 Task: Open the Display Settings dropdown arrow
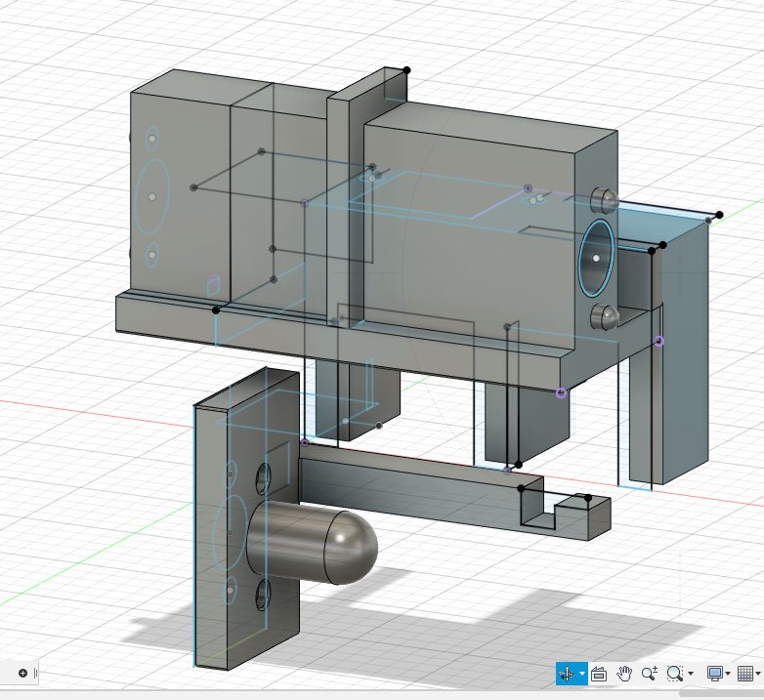click(x=729, y=675)
